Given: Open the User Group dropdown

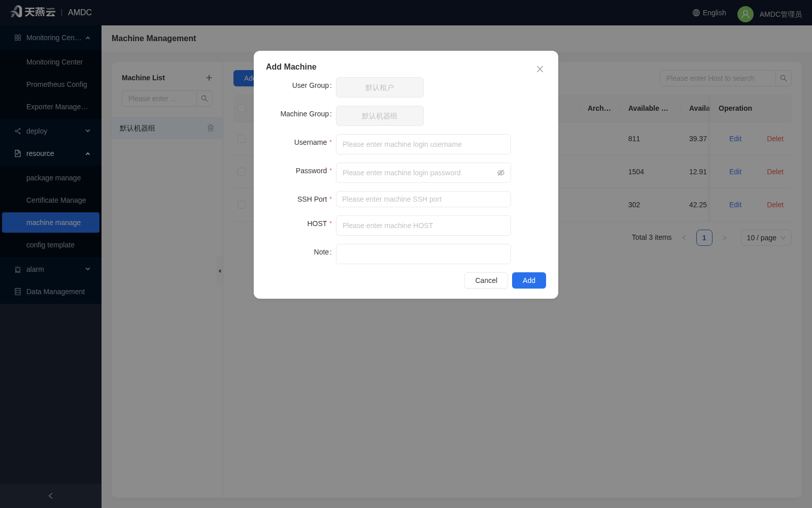Looking at the screenshot, I should click(x=380, y=87).
